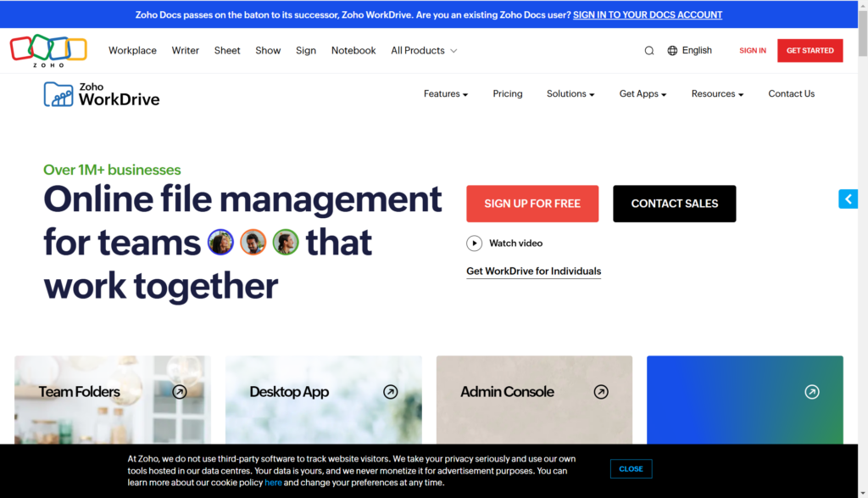
Task: Expand the blue side panel chevron
Action: [x=848, y=199]
